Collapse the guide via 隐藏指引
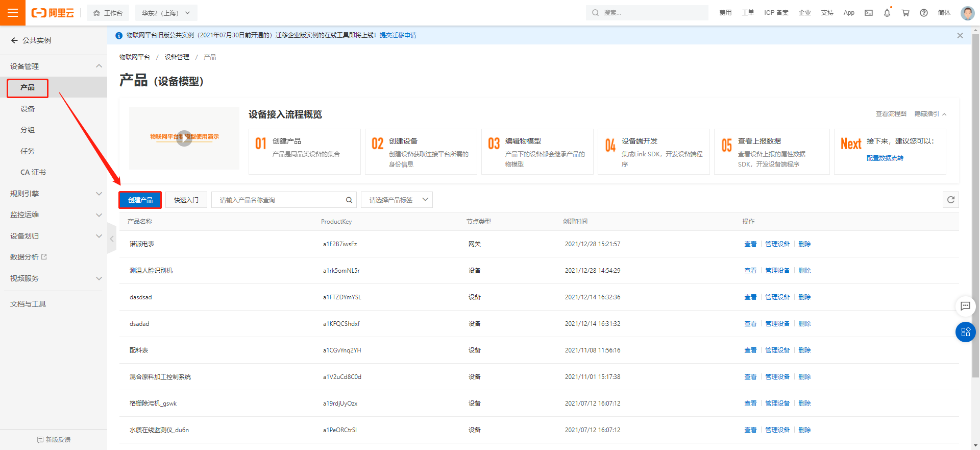Screen dimensions: 980x450 [x=930, y=114]
